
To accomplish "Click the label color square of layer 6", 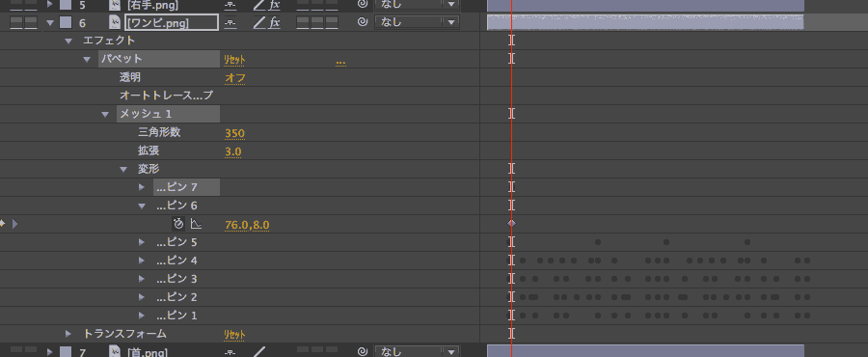I will click(x=66, y=22).
